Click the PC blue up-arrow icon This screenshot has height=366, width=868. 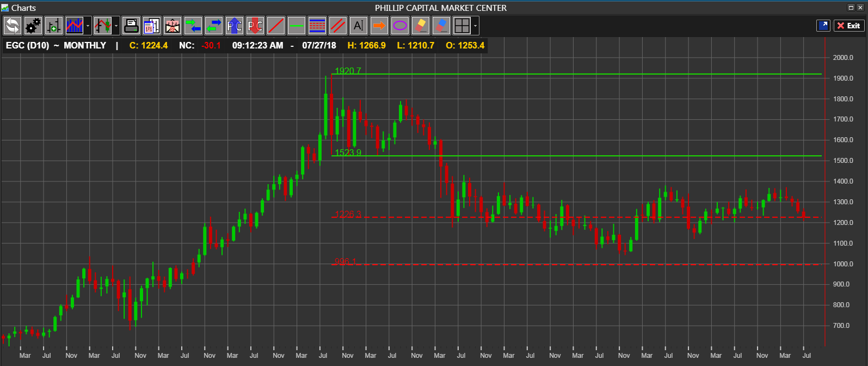coord(235,26)
